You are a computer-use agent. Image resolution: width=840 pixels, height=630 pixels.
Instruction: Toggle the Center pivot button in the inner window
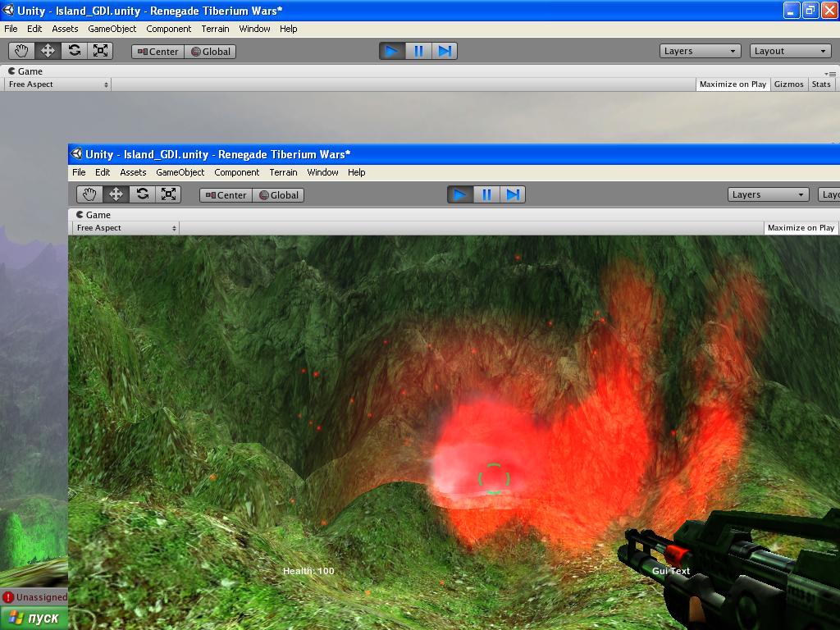pos(226,195)
